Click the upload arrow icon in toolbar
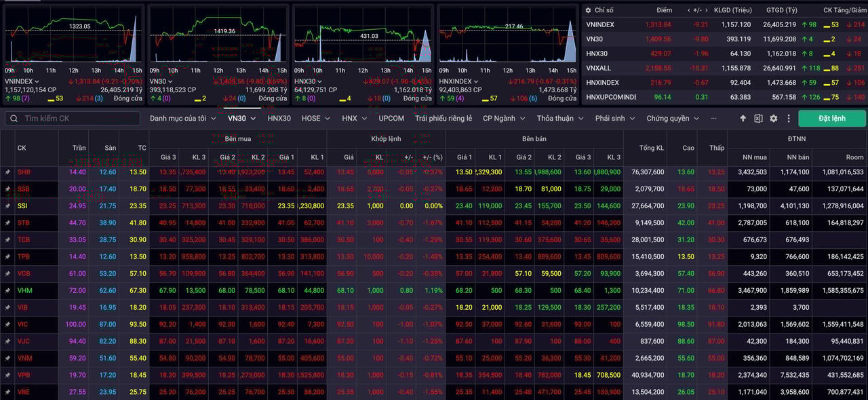868x400 pixels. (x=743, y=119)
